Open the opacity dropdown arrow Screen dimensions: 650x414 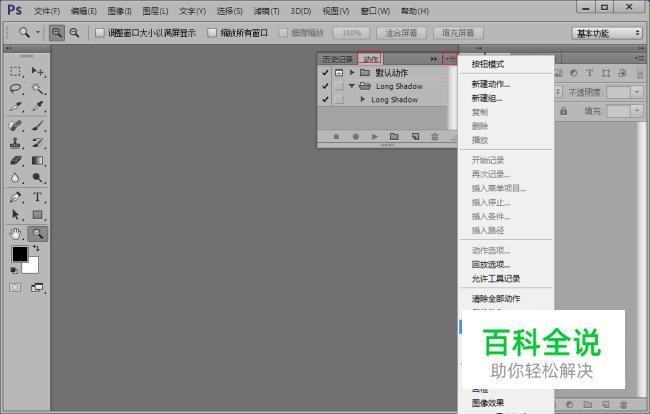637,92
